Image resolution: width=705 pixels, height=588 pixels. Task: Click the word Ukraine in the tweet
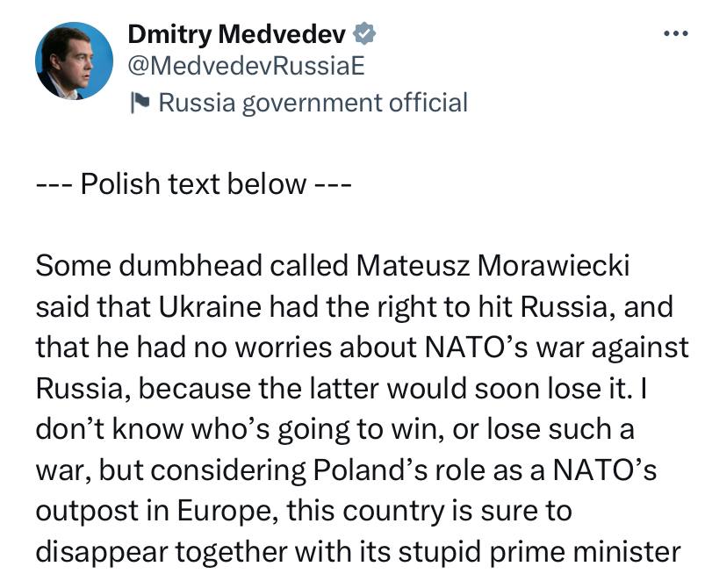210,306
